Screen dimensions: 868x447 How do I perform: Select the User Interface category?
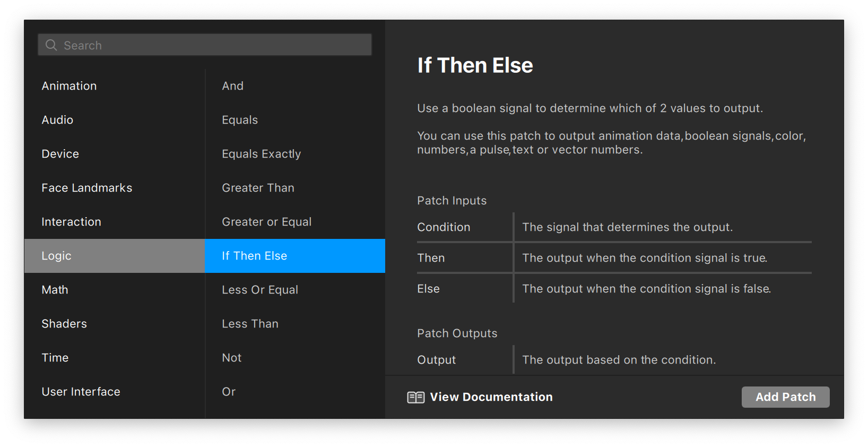(x=81, y=392)
